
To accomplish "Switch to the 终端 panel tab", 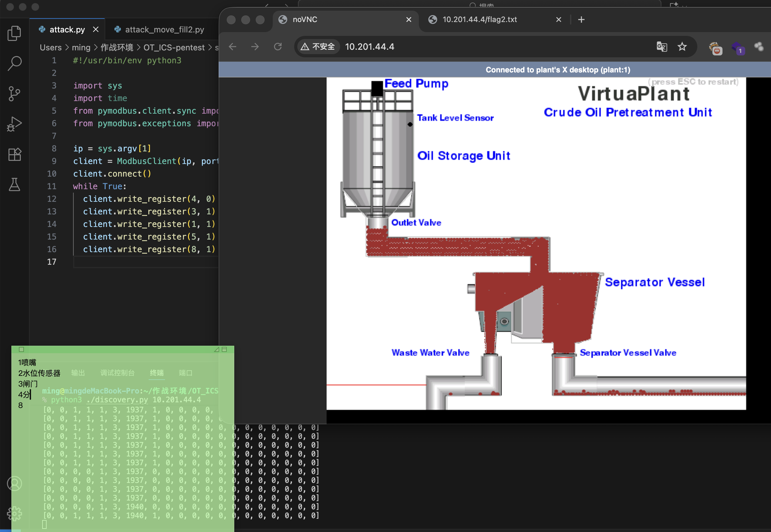I will (x=157, y=373).
